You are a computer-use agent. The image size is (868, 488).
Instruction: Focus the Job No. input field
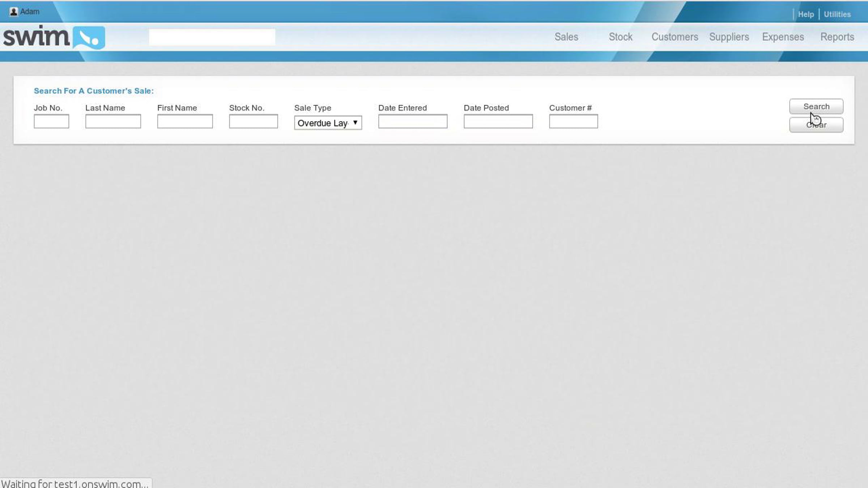[51, 121]
